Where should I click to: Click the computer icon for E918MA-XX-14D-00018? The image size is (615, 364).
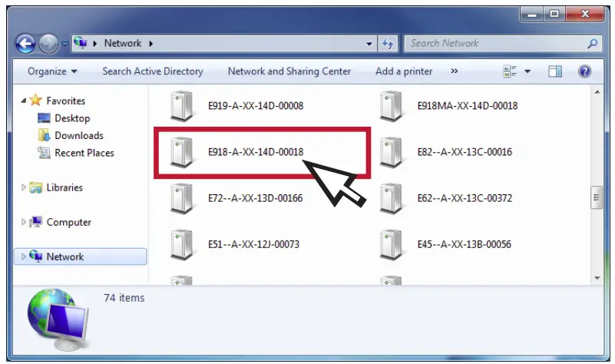[391, 105]
